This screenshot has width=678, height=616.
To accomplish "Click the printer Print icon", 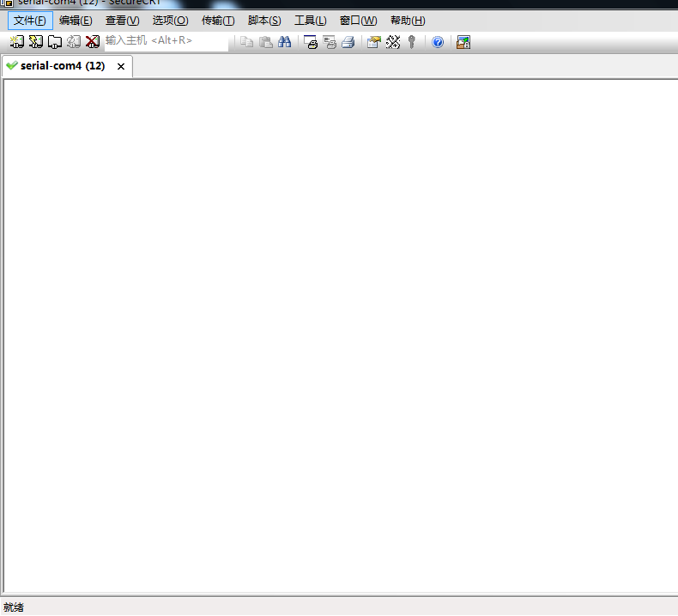I will [348, 42].
